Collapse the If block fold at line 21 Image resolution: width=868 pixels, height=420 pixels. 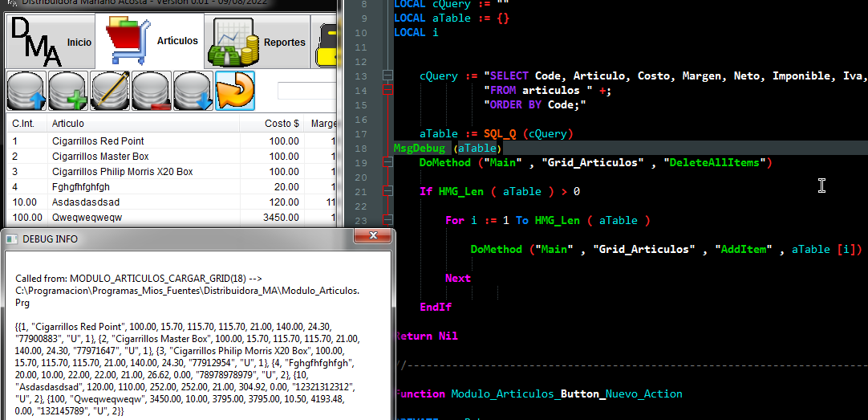pos(388,191)
